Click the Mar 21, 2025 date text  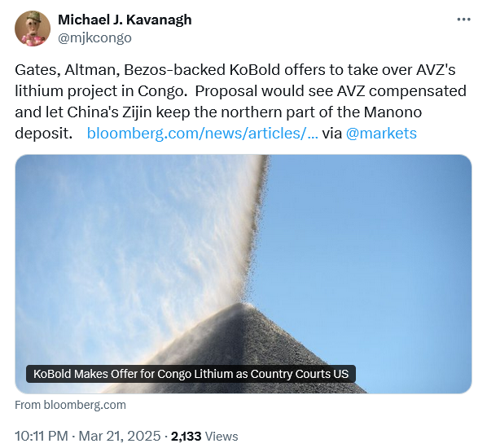[x=120, y=436]
